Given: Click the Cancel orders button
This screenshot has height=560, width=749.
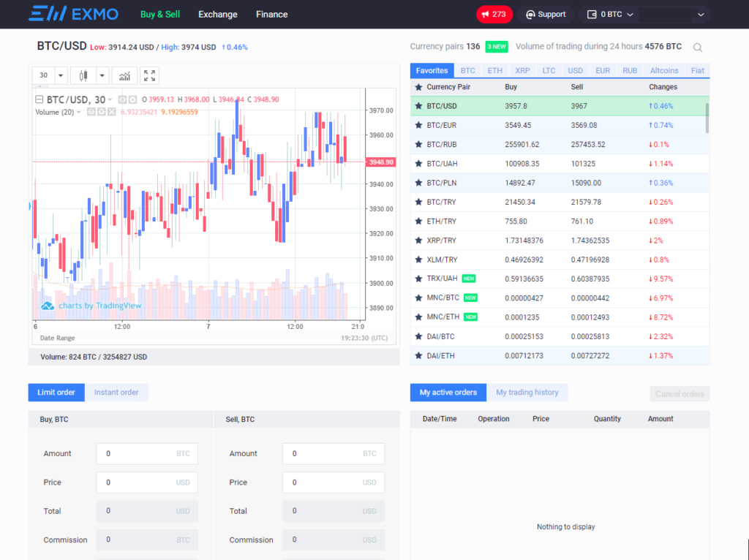Looking at the screenshot, I should [x=679, y=394].
